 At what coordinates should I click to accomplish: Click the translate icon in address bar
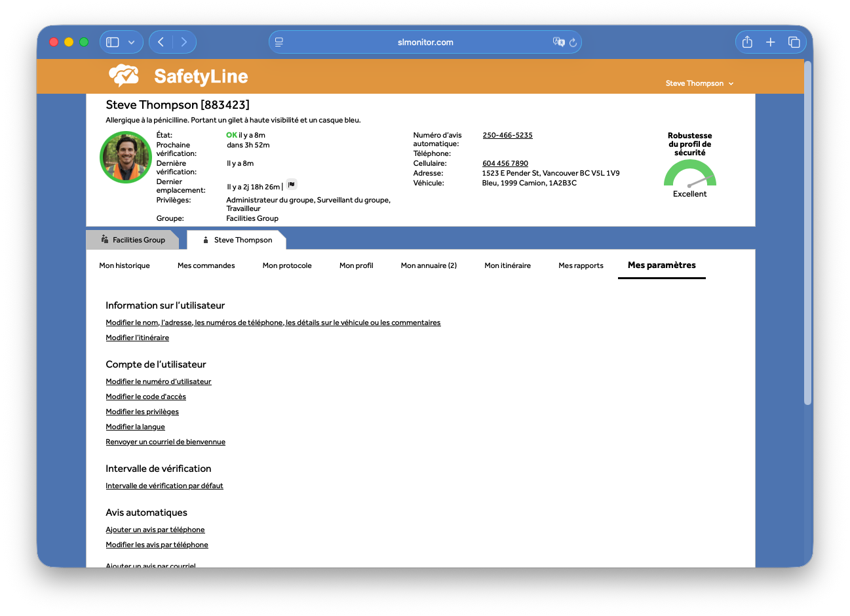click(x=558, y=42)
